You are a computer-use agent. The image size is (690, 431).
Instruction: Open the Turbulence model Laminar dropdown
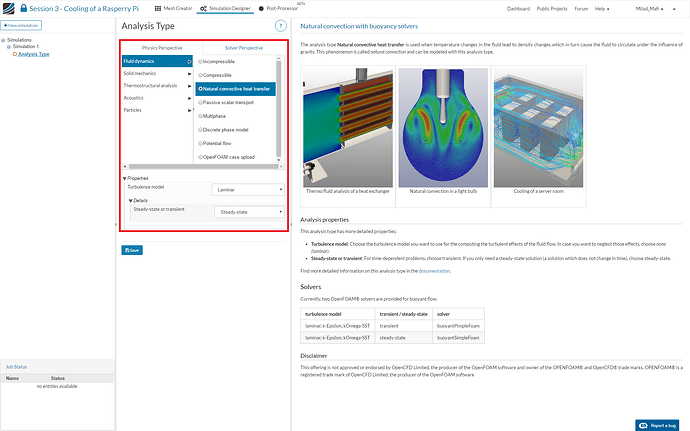[248, 190]
